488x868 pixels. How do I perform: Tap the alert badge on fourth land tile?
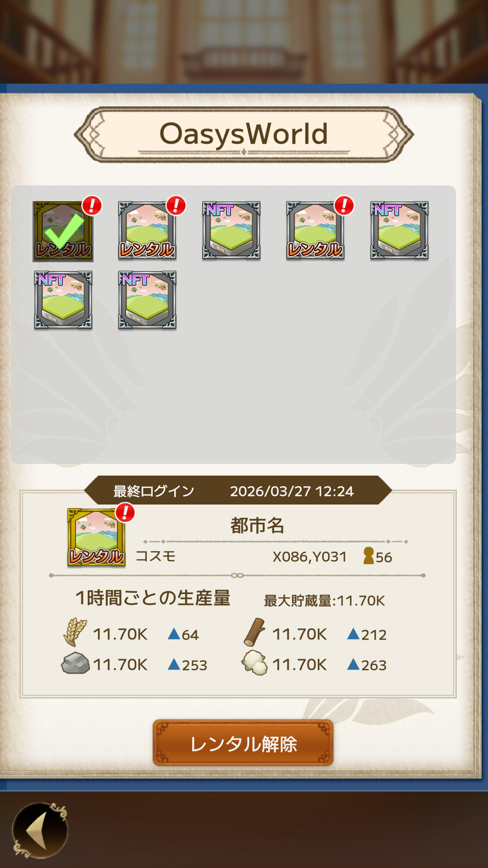[344, 206]
